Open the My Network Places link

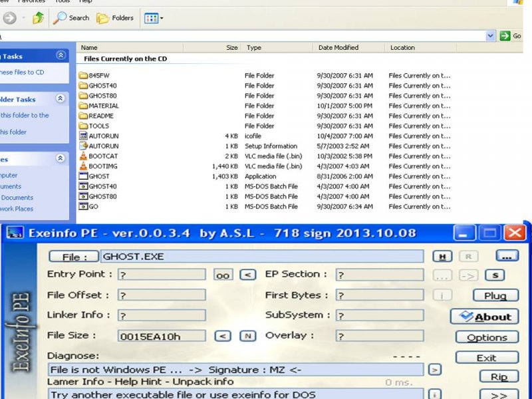pyautogui.click(x=17, y=209)
